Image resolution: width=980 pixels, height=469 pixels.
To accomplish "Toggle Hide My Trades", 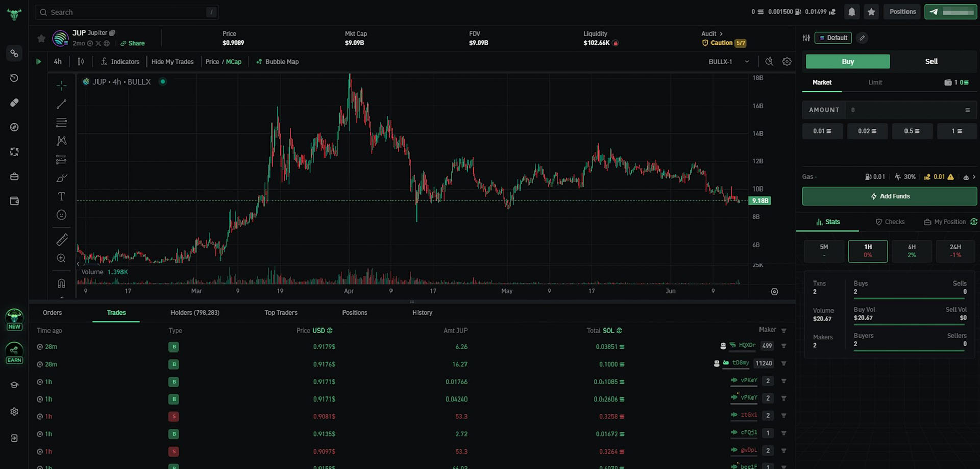I will 172,62.
